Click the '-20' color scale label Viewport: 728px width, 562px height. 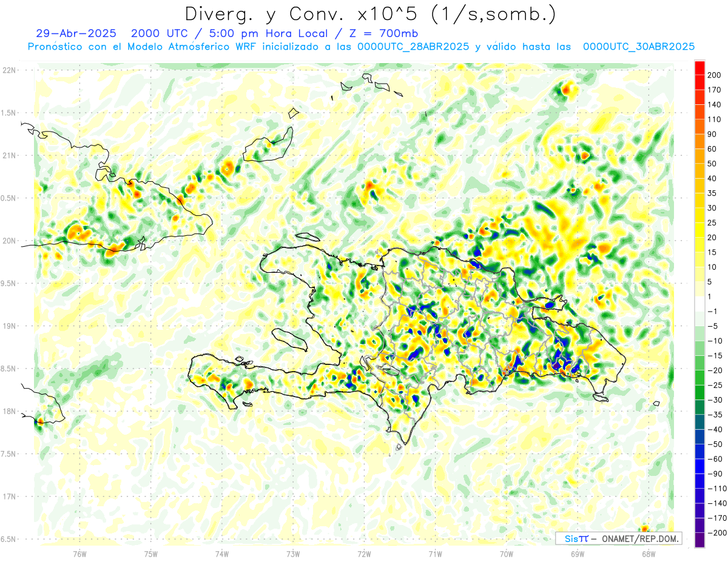[x=715, y=370]
